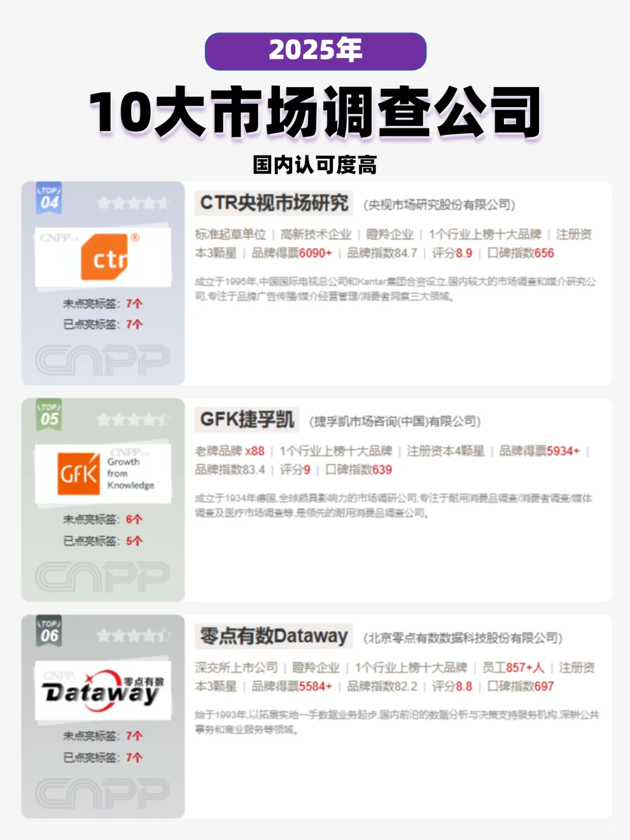Viewport: 630px width, 840px height.
Task: Select 标准起草单位 tag
Action: click(x=230, y=235)
